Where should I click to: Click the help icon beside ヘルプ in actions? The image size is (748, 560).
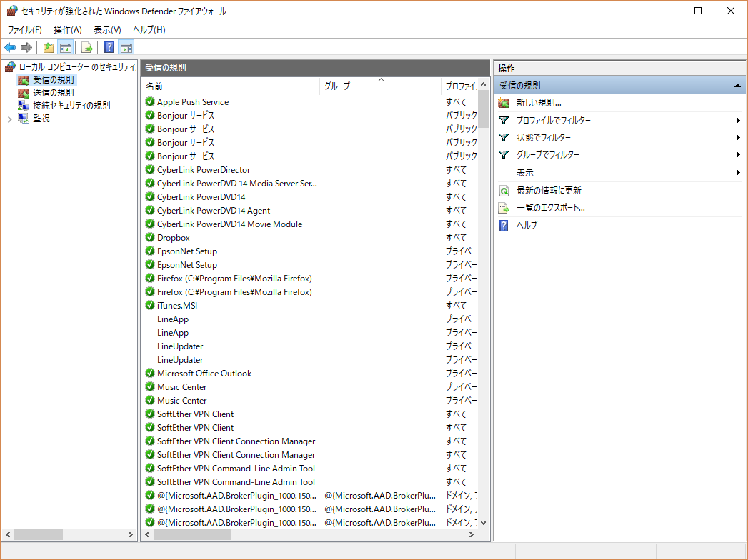(504, 225)
